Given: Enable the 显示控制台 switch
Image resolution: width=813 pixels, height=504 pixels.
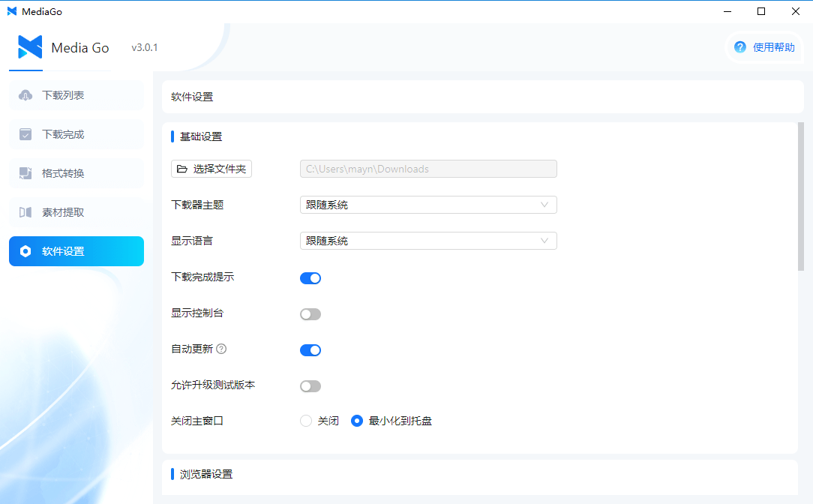Looking at the screenshot, I should click(x=310, y=313).
